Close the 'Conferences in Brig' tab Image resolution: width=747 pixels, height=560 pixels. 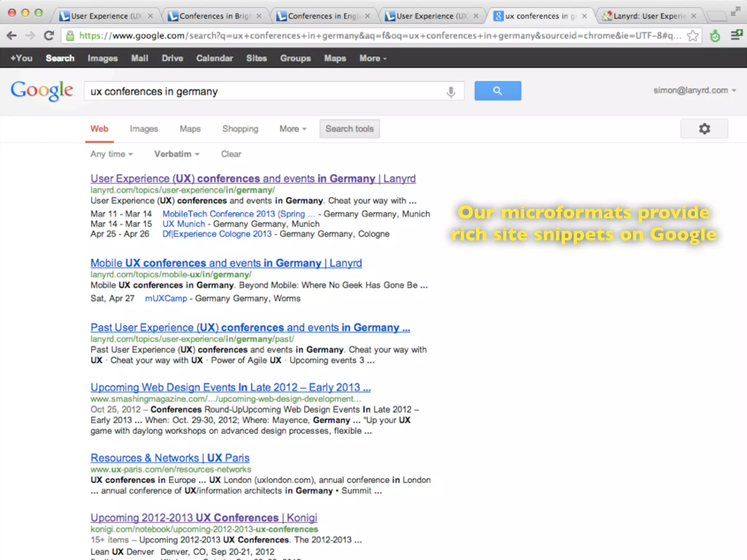(259, 16)
